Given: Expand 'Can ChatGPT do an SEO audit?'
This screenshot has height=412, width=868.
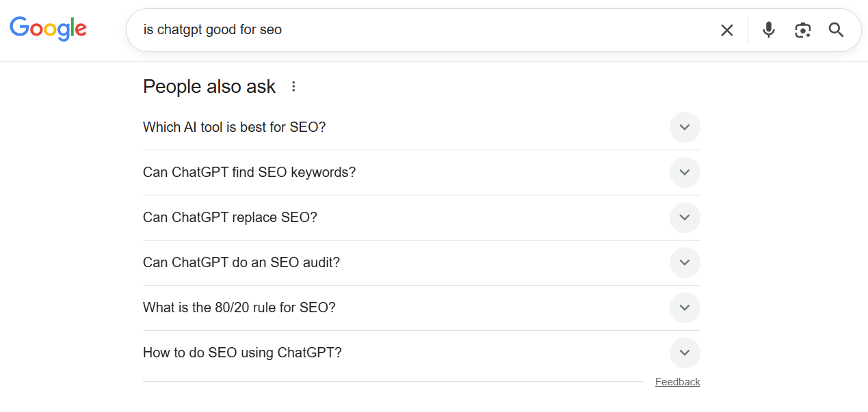Looking at the screenshot, I should tap(684, 262).
